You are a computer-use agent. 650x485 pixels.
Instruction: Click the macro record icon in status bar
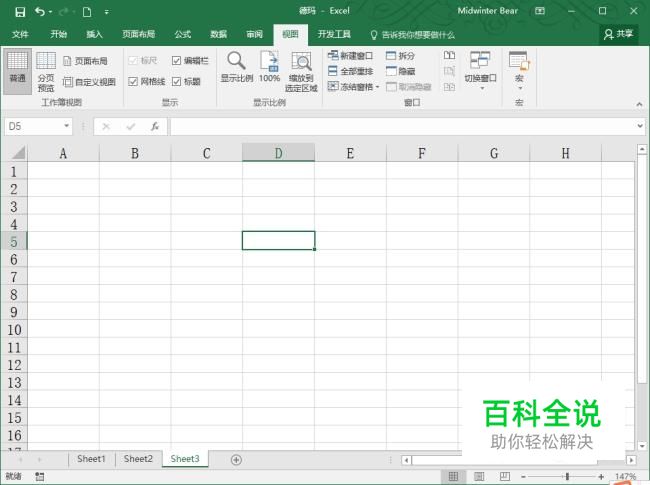pos(40,477)
